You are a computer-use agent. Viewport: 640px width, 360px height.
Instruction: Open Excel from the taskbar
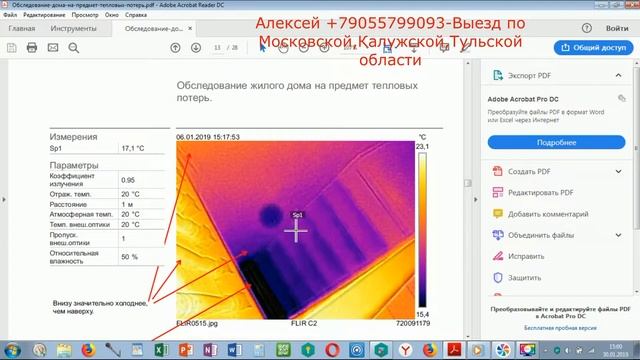click(161, 350)
